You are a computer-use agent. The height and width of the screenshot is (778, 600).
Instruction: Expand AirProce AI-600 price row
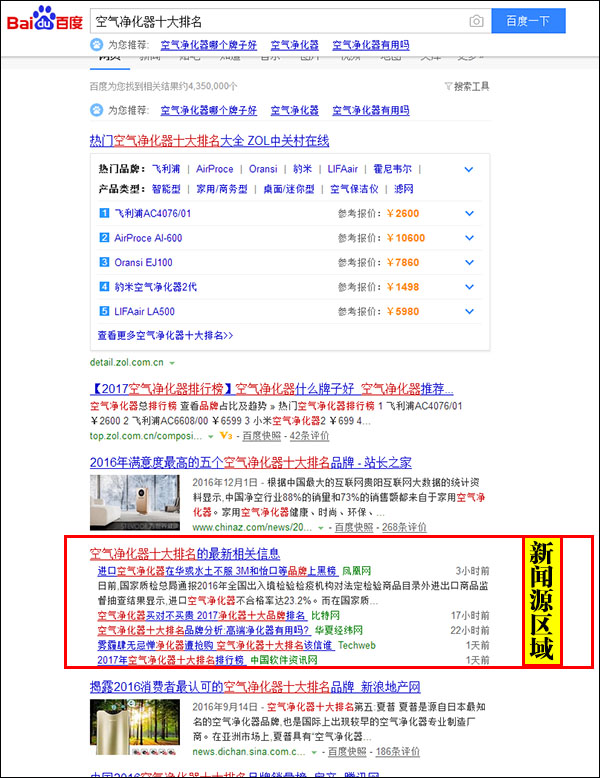click(x=469, y=238)
